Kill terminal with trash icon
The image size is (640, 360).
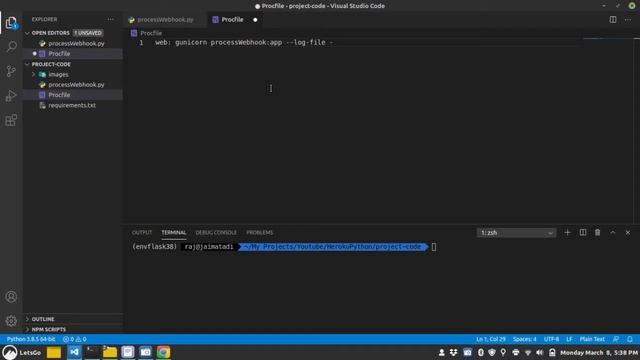click(598, 233)
